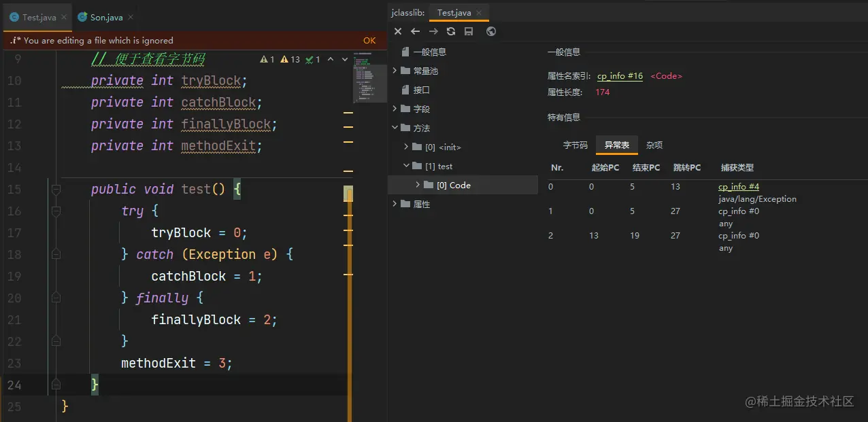Open the 杂项 misc tab
This screenshot has height=422, width=868.
coord(654,145)
